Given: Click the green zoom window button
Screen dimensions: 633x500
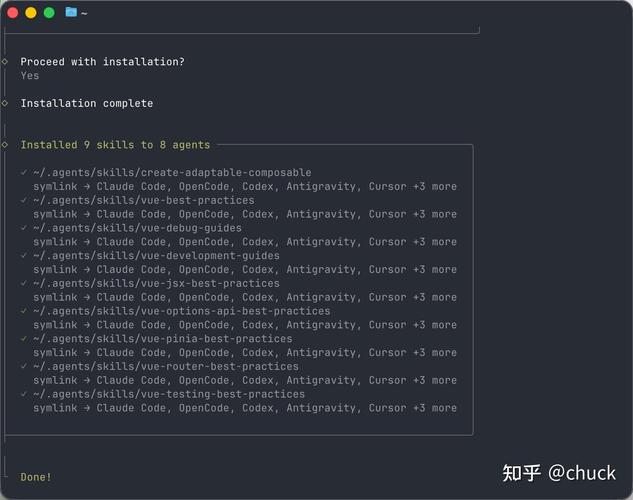Looking at the screenshot, I should point(49,13).
